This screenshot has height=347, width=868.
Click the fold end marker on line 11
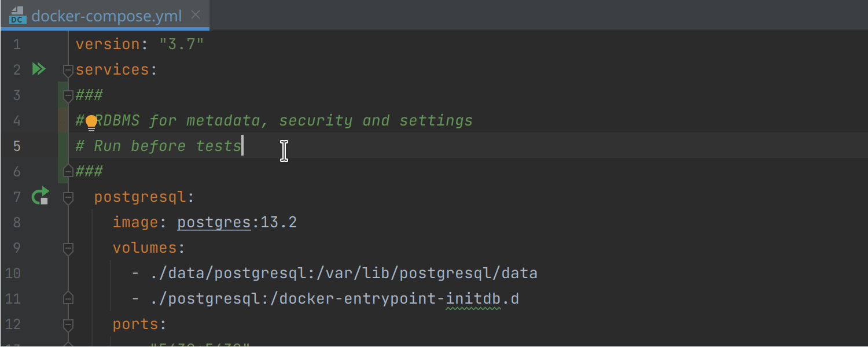[x=68, y=298]
